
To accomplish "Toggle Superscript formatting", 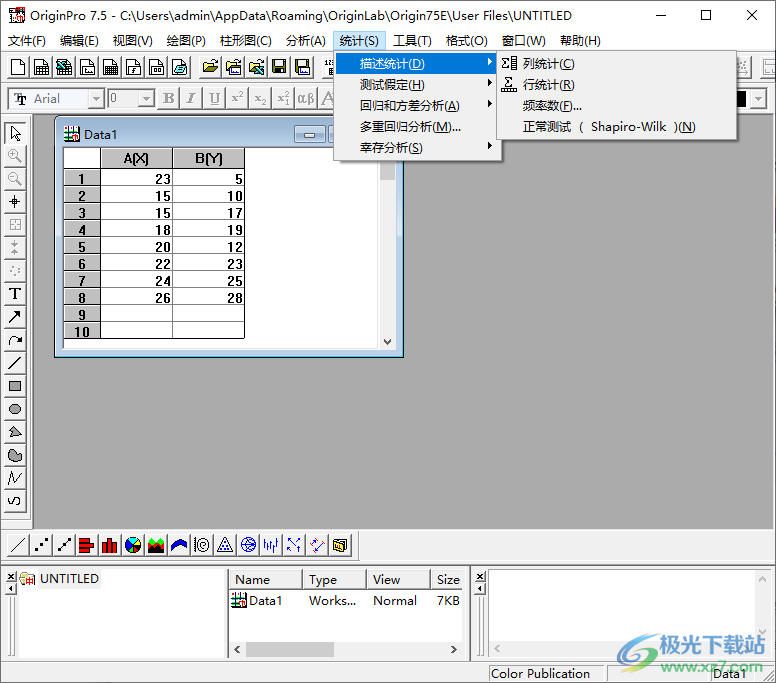I will click(237, 98).
